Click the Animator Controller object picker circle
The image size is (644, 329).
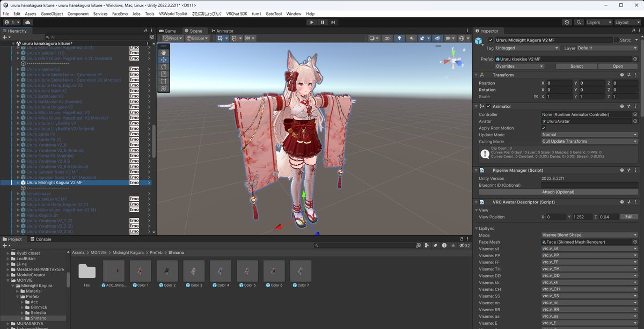tap(635, 114)
